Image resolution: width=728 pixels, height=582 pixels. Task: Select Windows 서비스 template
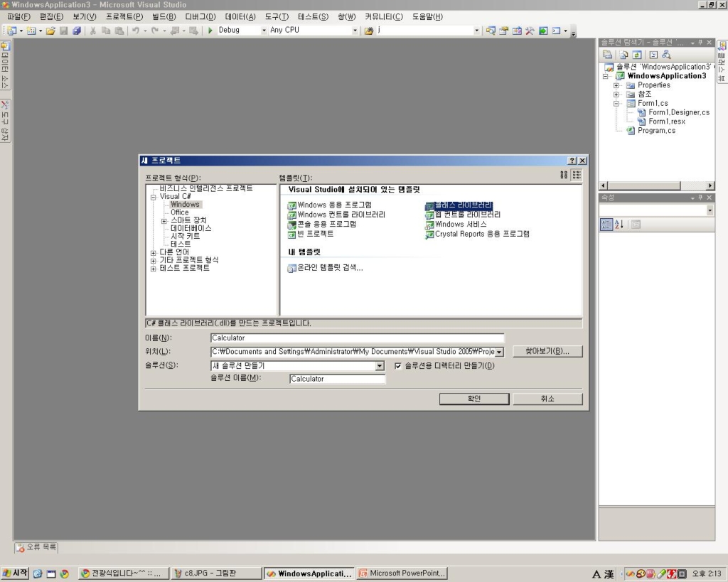[456, 224]
